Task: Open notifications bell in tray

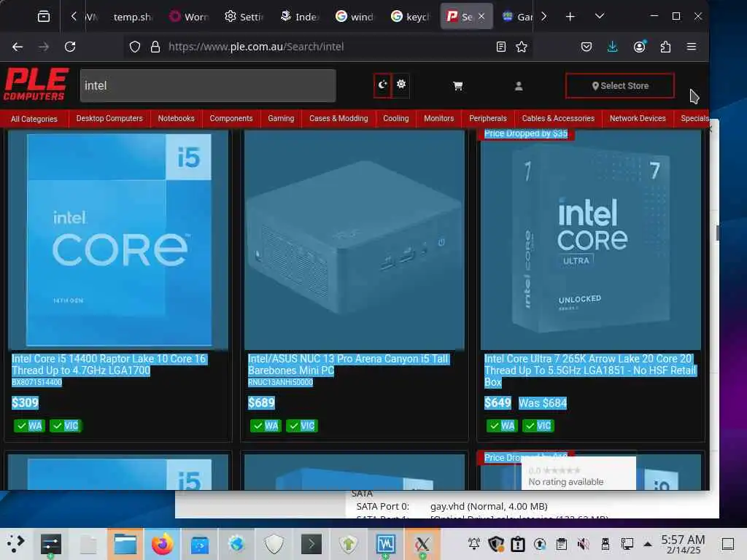Action: [x=474, y=544]
